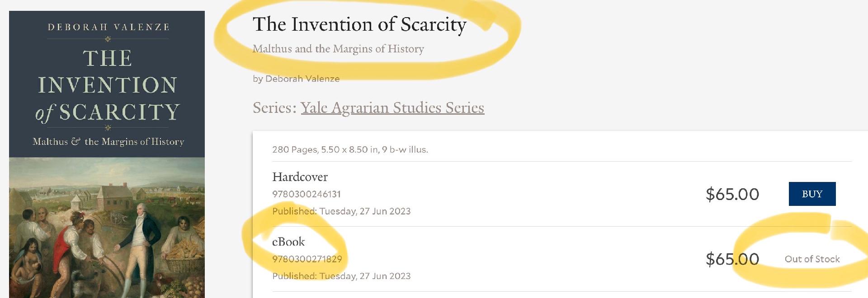
Task: Click the "Out of Stock" label
Action: (x=812, y=259)
